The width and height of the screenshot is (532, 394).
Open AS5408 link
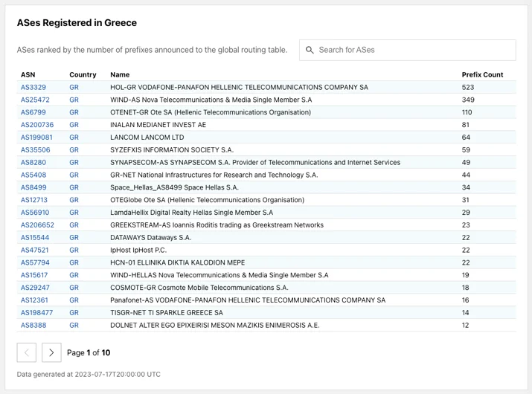[x=33, y=175]
